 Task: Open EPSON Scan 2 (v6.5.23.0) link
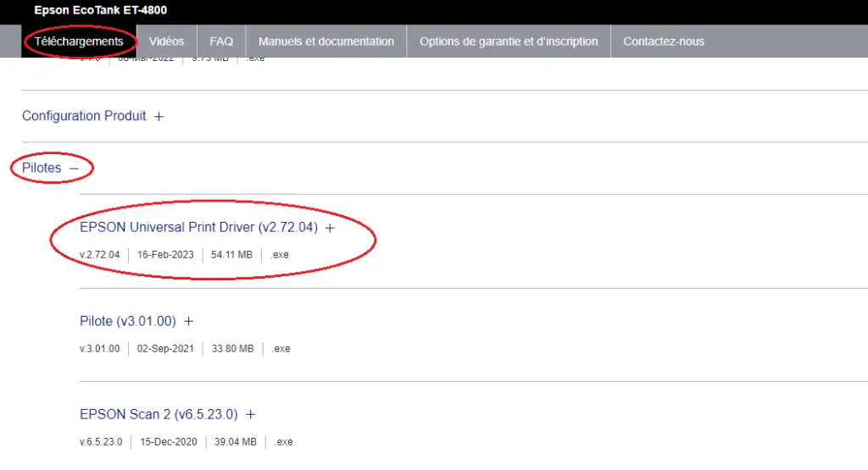coord(159,414)
